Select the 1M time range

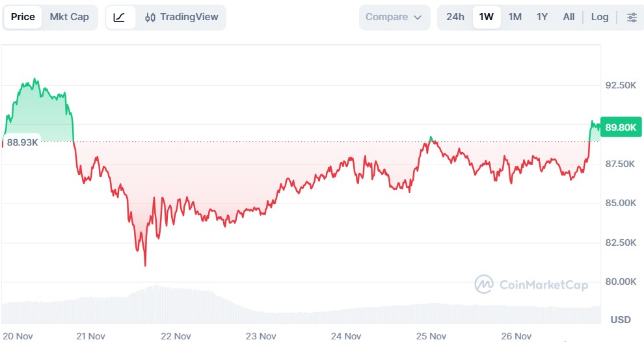pyautogui.click(x=515, y=18)
